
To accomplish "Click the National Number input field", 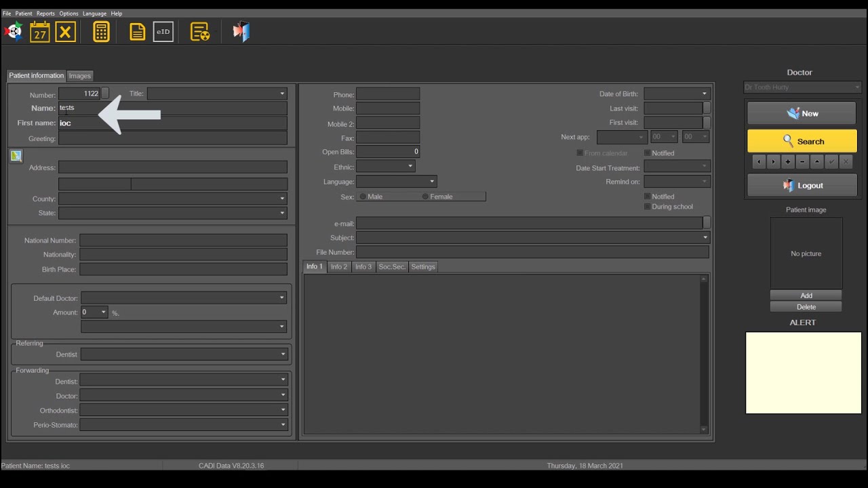I will point(183,240).
